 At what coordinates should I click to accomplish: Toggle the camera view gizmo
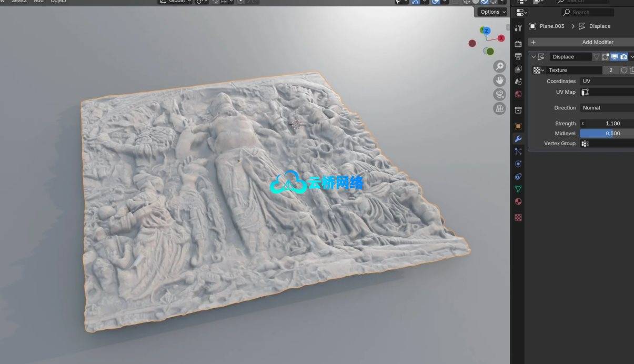(499, 95)
